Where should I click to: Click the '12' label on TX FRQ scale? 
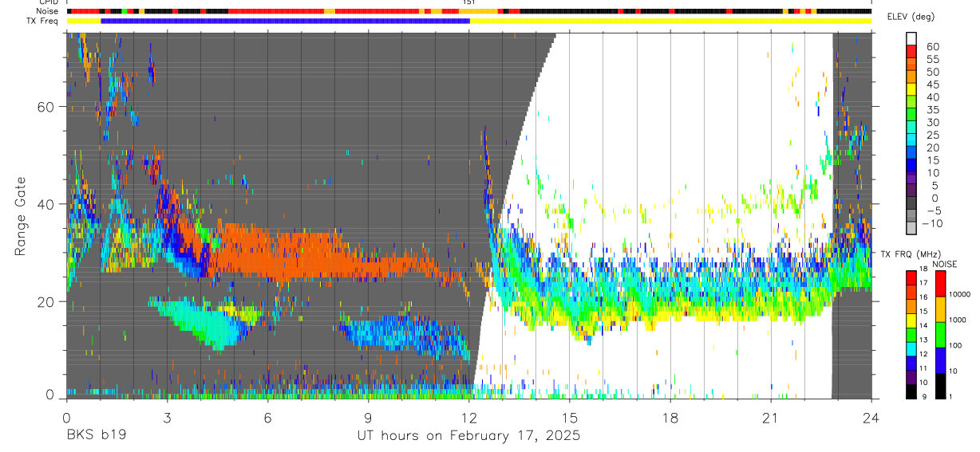(925, 353)
